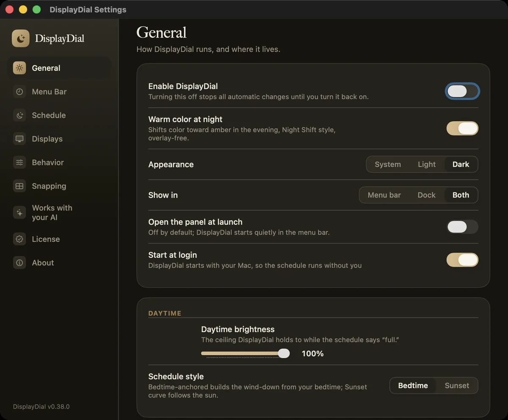
Task: Click the License badge icon
Action: coord(19,239)
